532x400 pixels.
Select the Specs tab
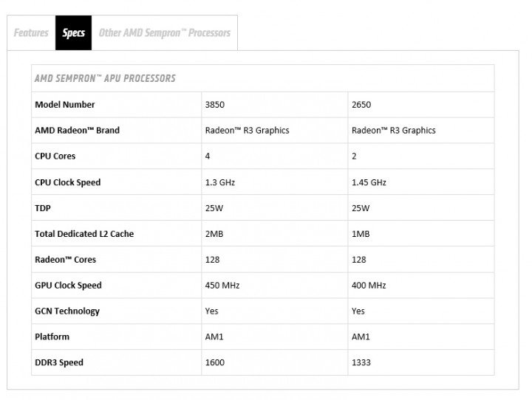[73, 33]
